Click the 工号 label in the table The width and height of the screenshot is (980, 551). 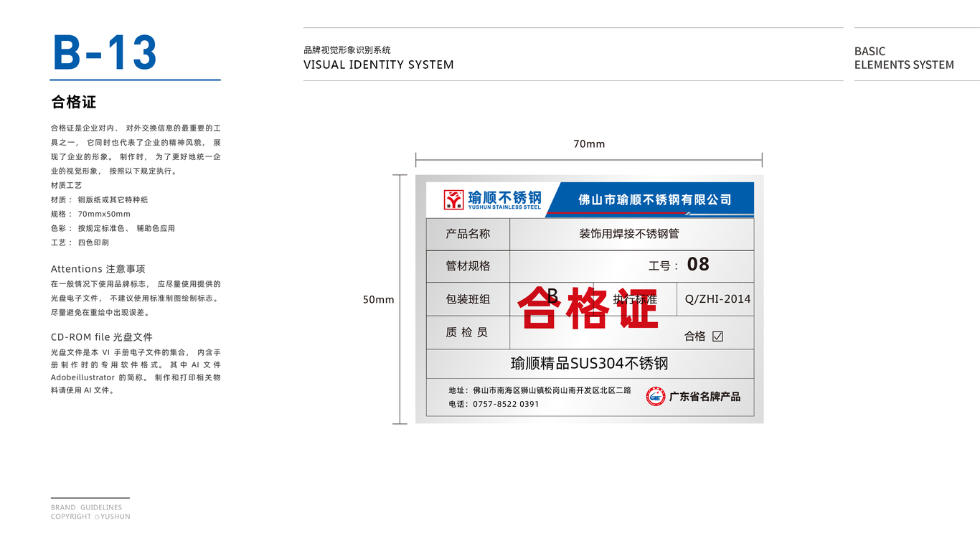(664, 266)
